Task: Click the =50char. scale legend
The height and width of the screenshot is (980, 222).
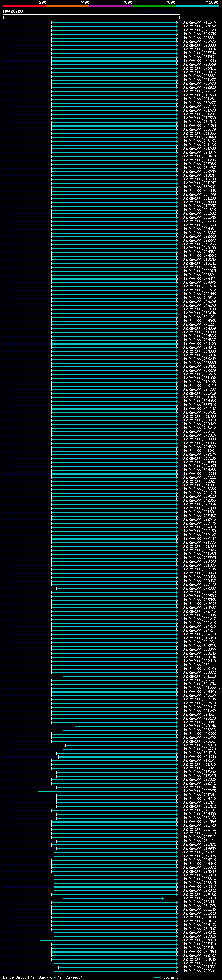Action: click(x=166, y=977)
